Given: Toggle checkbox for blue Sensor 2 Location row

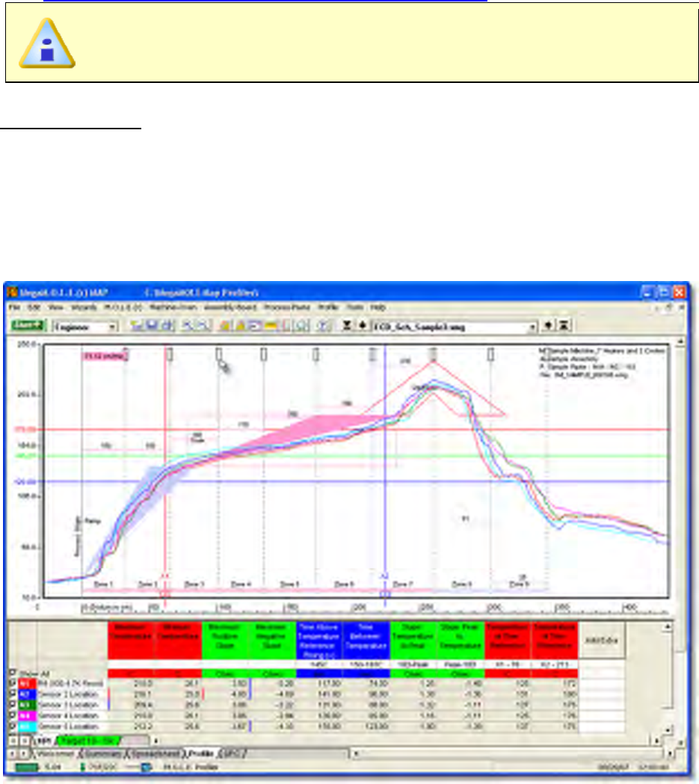Looking at the screenshot, I should [13, 694].
